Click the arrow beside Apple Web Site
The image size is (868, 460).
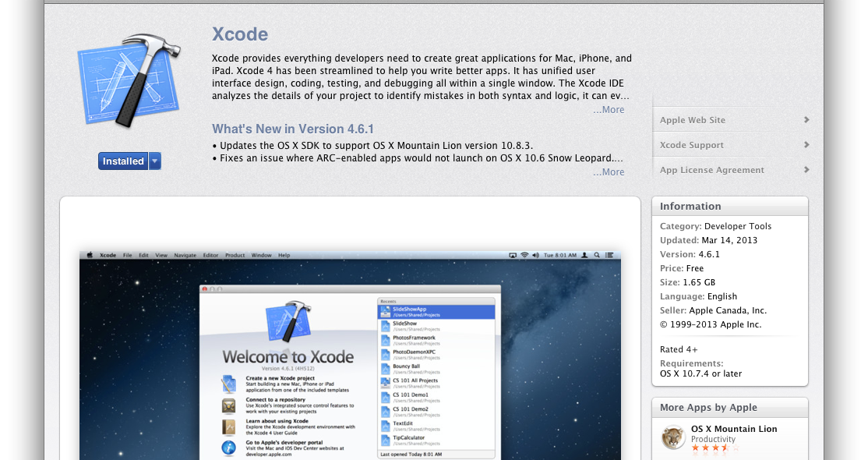(x=806, y=120)
